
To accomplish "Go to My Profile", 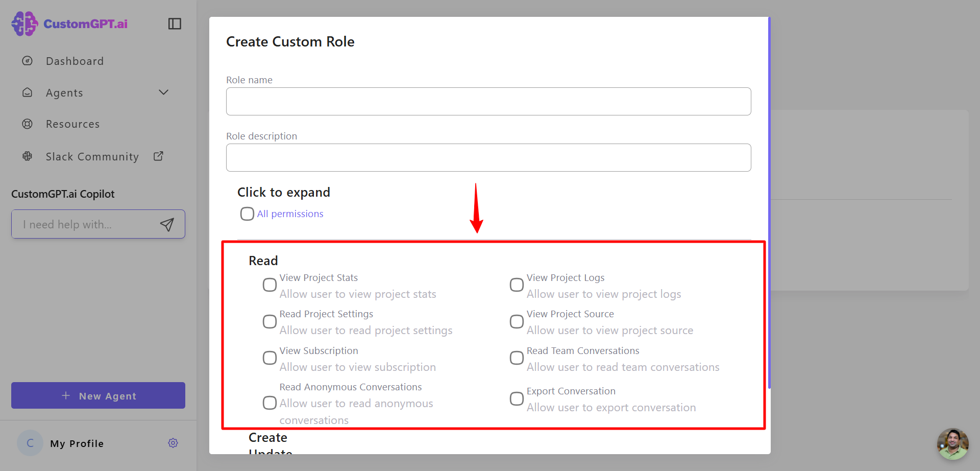I will [77, 443].
